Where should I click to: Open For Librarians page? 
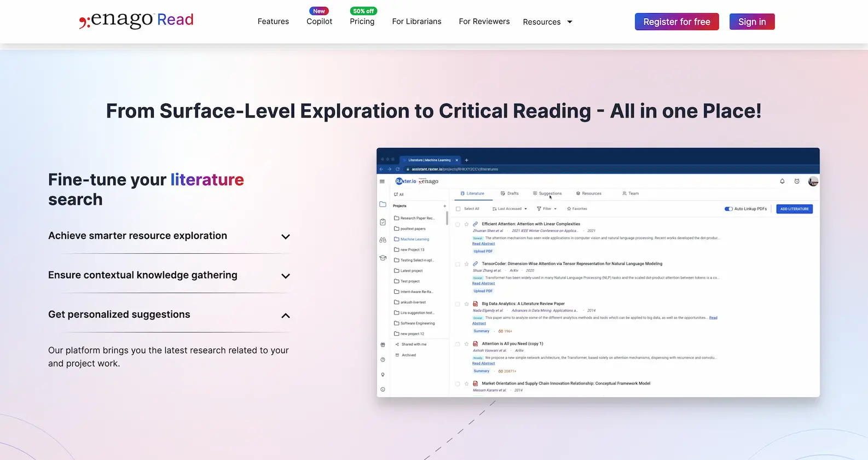[416, 21]
